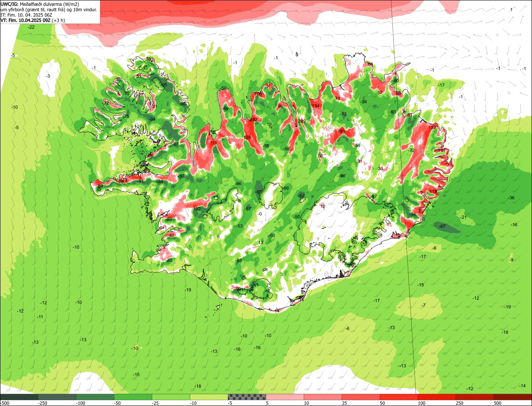The image size is (532, 406).
Task: Click the subtitle line mentioning '10m vindur'
Action: pos(49,9)
